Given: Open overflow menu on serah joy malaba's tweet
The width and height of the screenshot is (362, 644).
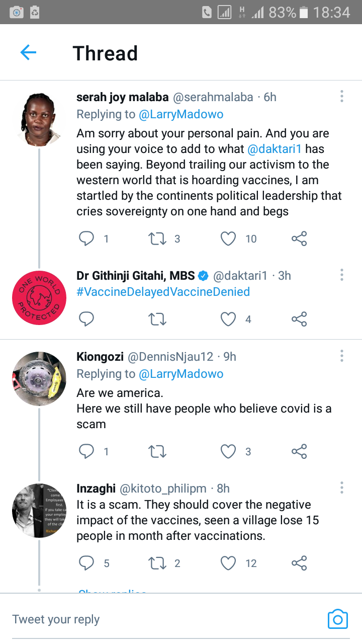Looking at the screenshot, I should click(x=342, y=96).
